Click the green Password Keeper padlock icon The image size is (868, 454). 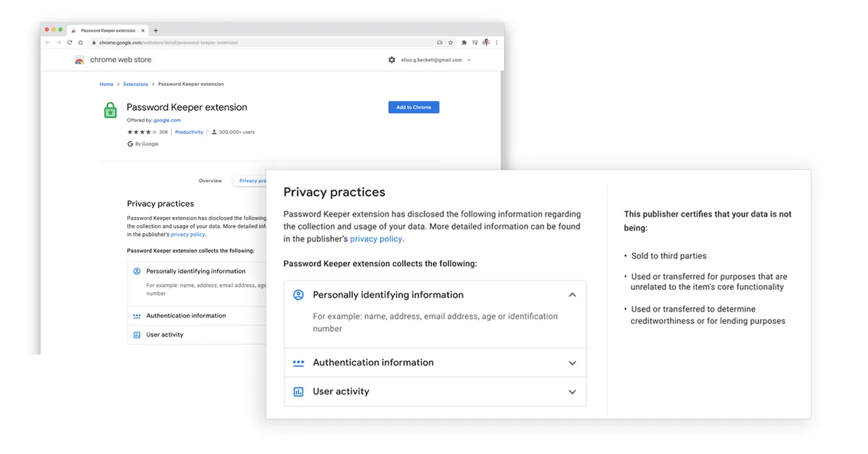[x=110, y=110]
